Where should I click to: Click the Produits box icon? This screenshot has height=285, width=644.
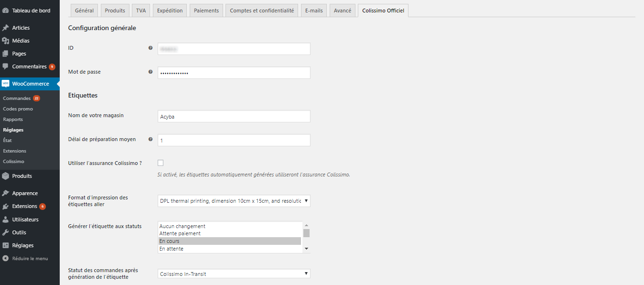pyautogui.click(x=5, y=176)
